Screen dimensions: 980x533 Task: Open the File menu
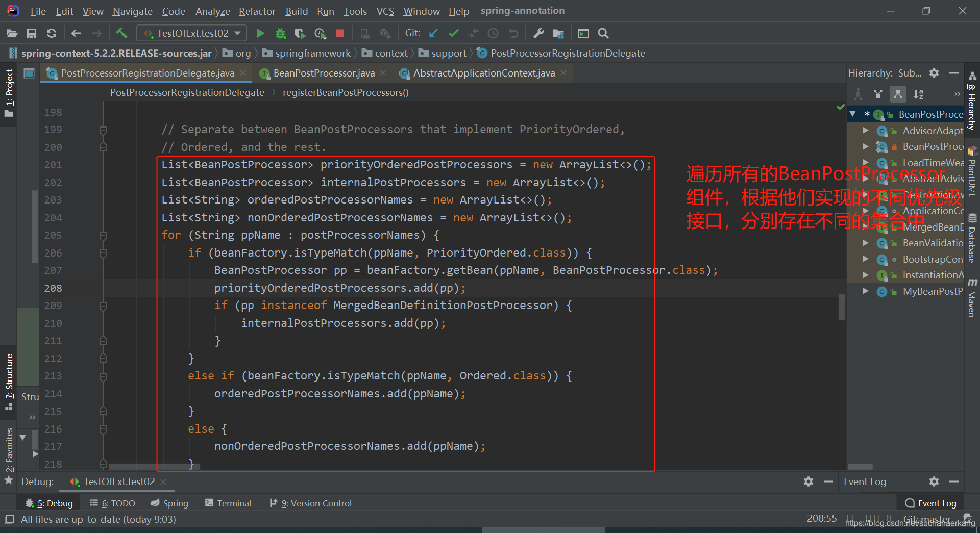(38, 11)
